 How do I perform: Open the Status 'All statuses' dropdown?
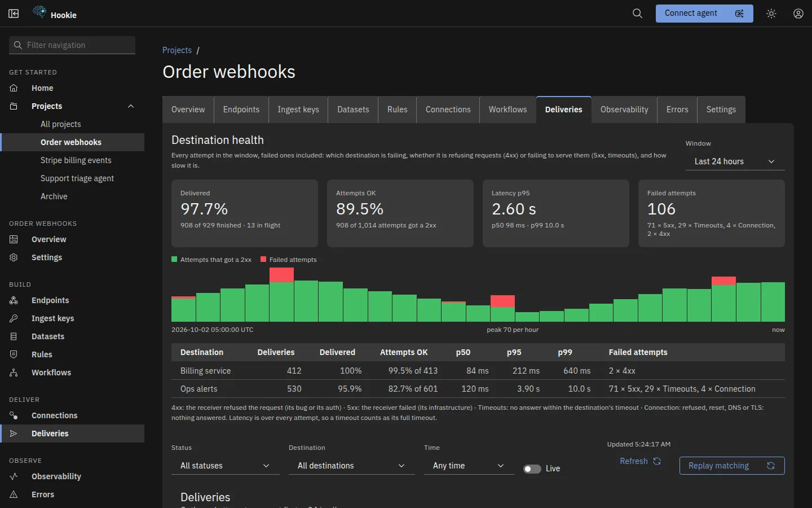(226, 466)
